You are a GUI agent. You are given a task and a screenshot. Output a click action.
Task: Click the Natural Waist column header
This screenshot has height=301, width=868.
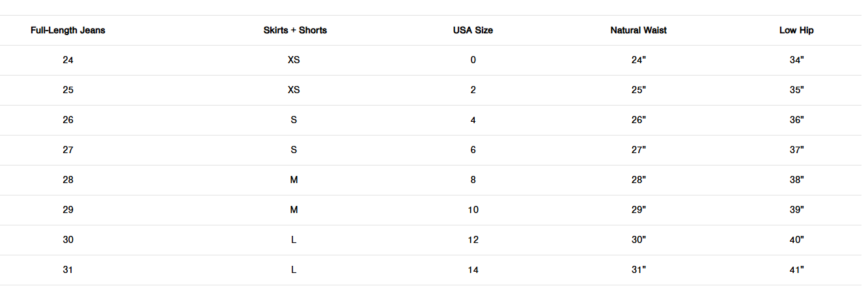pyautogui.click(x=638, y=30)
